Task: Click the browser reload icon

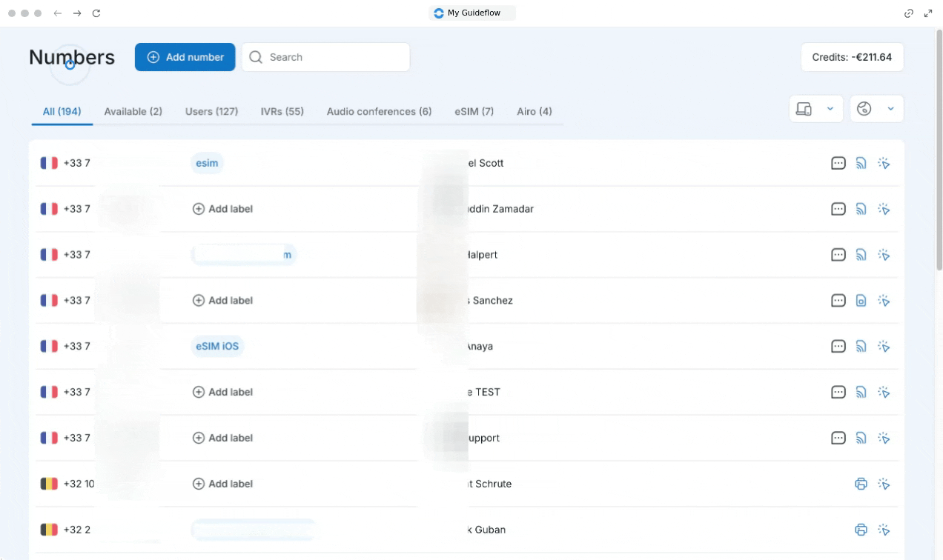Action: point(96,13)
